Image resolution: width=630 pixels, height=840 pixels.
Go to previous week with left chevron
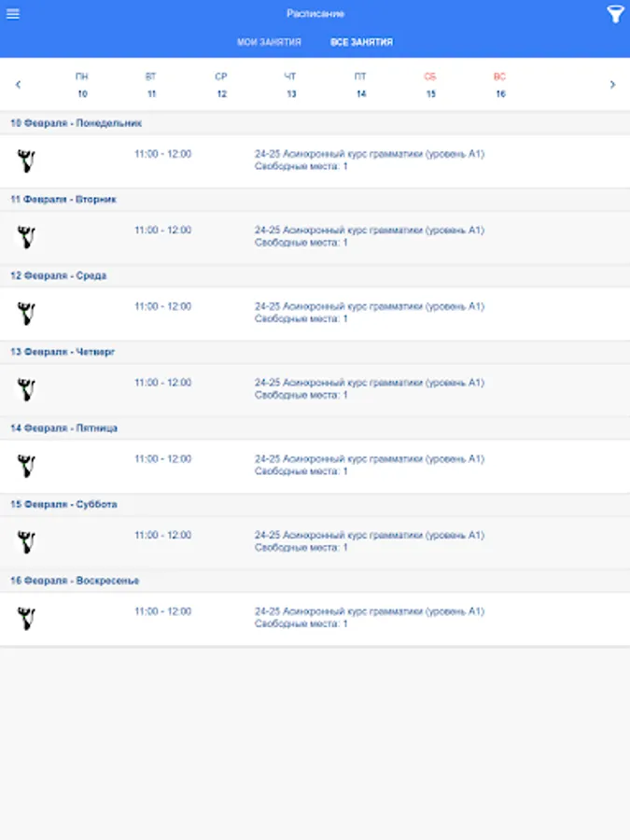(x=18, y=84)
